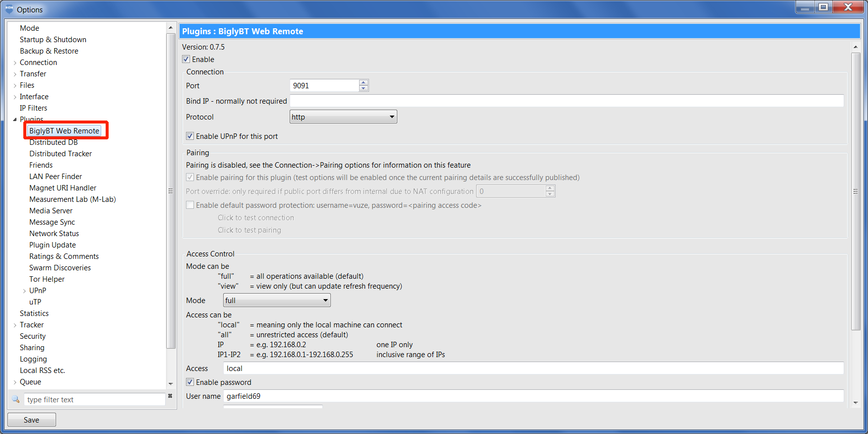The width and height of the screenshot is (868, 434).
Task: Open Distributed Tracker plugin settings
Action: coord(61,154)
